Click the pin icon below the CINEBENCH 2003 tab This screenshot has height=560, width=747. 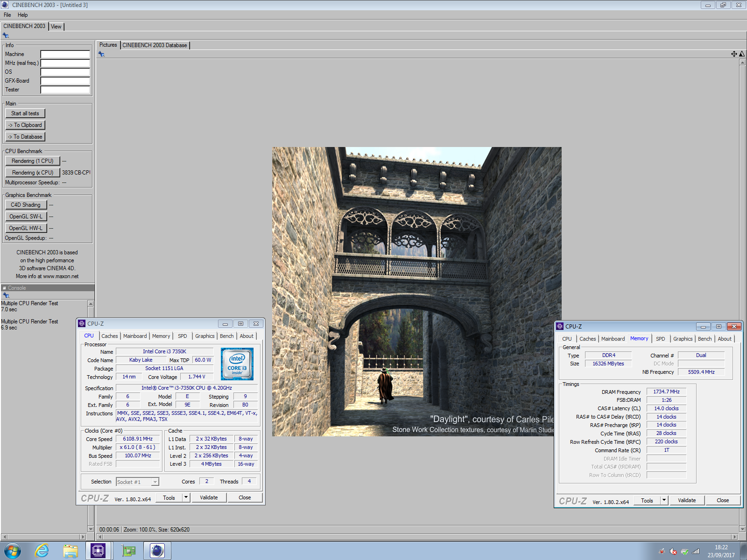[x=6, y=35]
